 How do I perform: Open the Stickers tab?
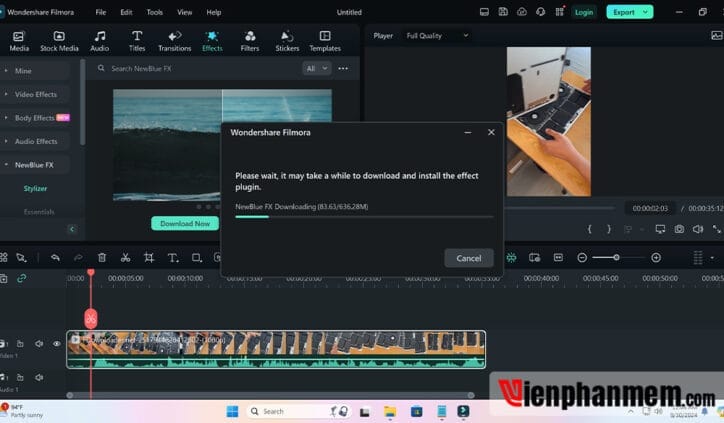coord(287,41)
